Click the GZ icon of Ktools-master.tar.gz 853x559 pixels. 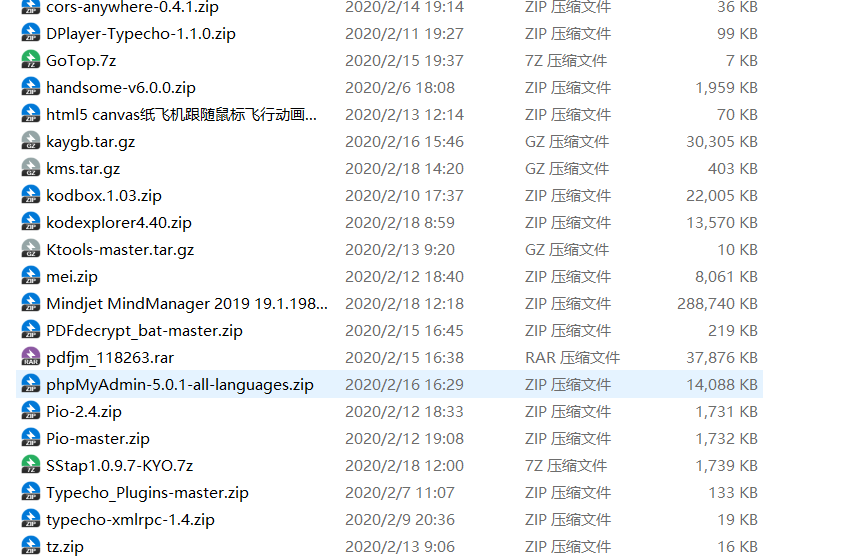coord(30,249)
